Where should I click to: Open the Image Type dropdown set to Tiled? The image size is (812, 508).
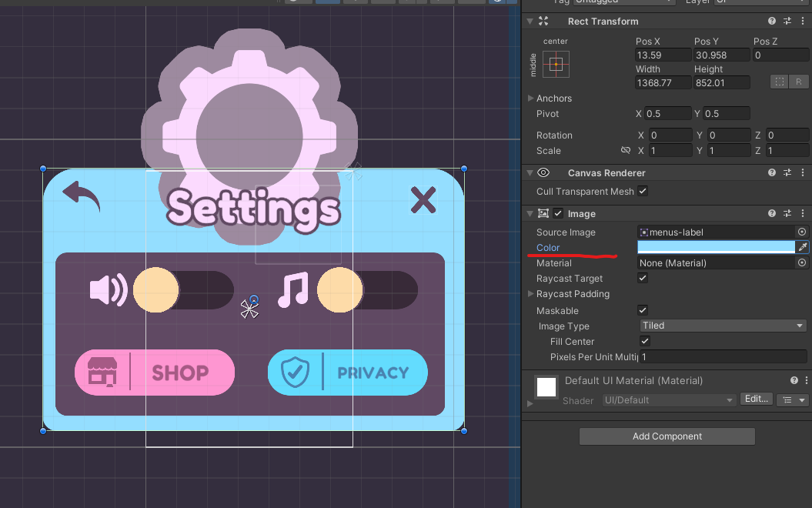coord(722,326)
